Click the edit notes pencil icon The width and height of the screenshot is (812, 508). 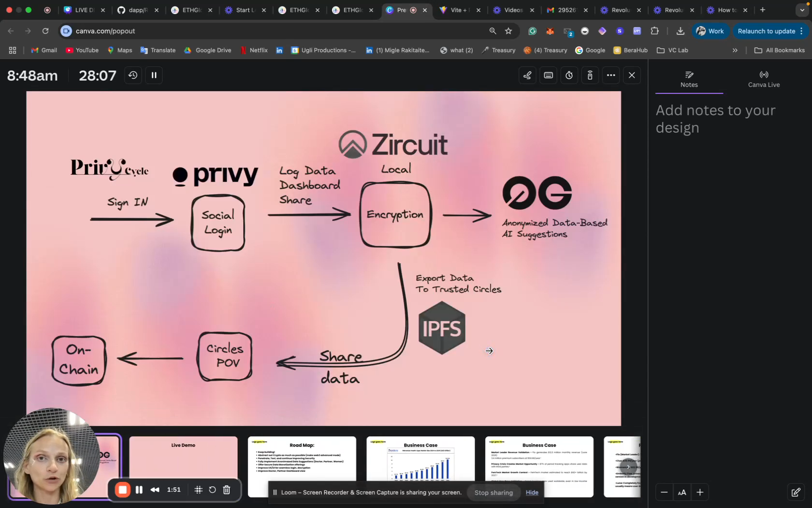point(796,493)
